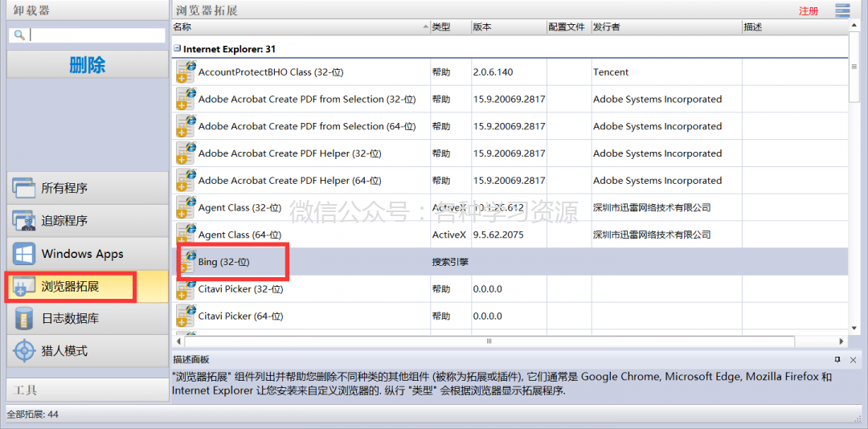Screen dimensions: 868x429
Task: Click the Citavi Picker (32-位) icon
Action: pos(186,289)
